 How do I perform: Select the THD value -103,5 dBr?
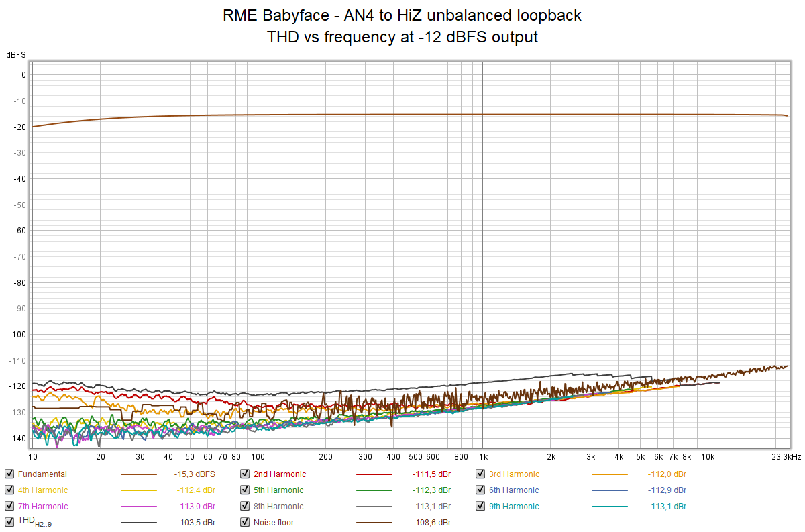tap(196, 523)
